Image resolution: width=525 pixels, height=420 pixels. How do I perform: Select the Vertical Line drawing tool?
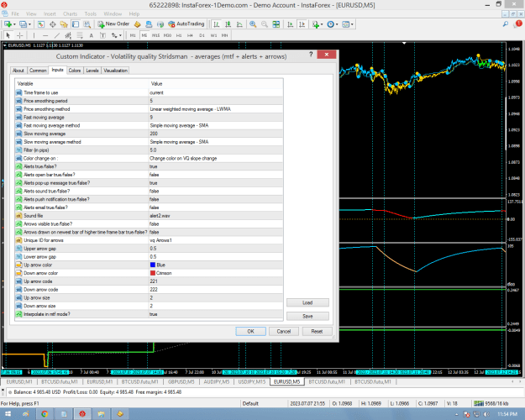tap(34, 35)
